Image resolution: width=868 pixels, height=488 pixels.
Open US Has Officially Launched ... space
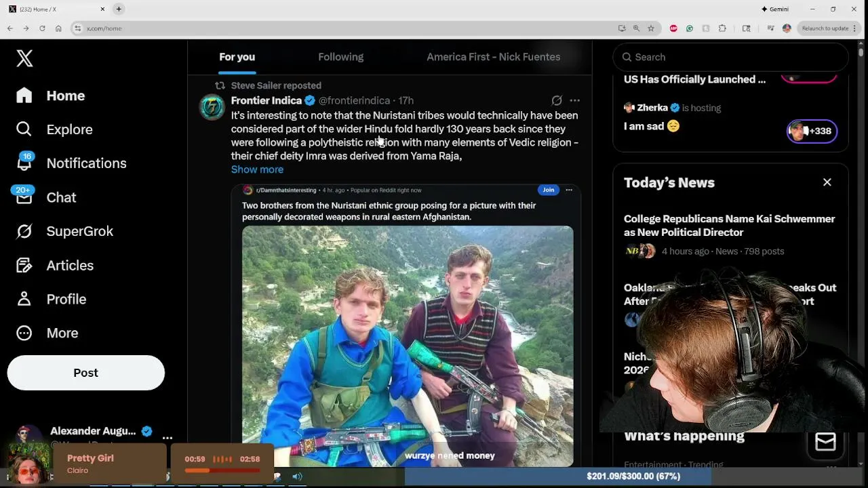pos(694,79)
